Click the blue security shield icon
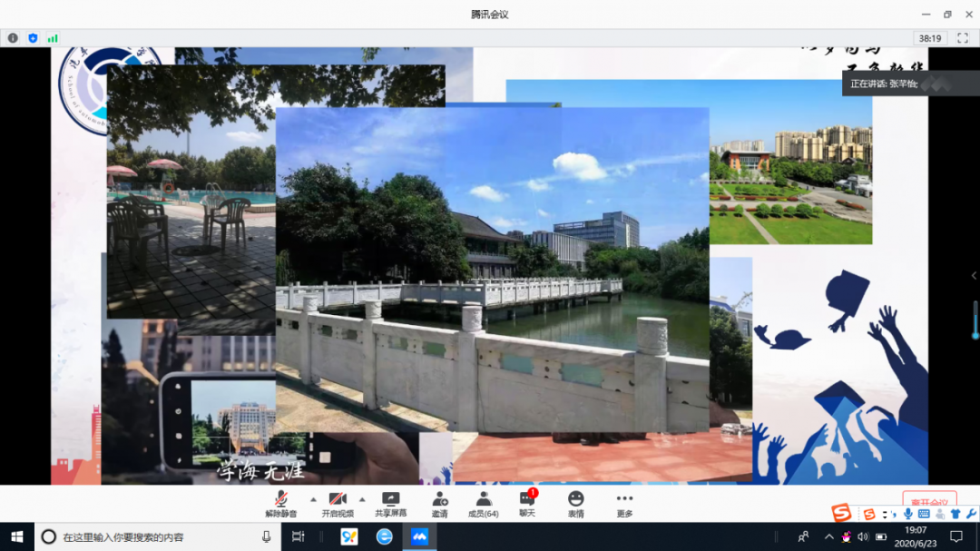The height and width of the screenshot is (551, 980). (x=33, y=38)
